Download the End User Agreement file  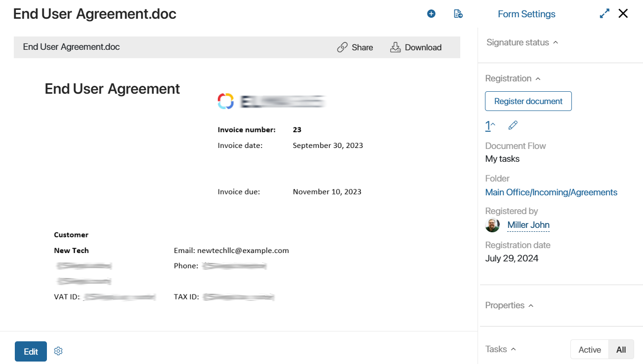coord(416,47)
